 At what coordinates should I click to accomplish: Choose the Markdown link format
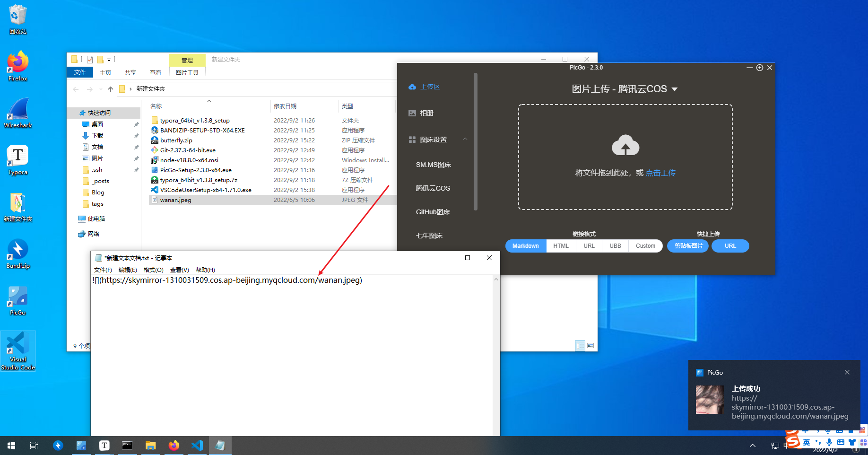(526, 246)
